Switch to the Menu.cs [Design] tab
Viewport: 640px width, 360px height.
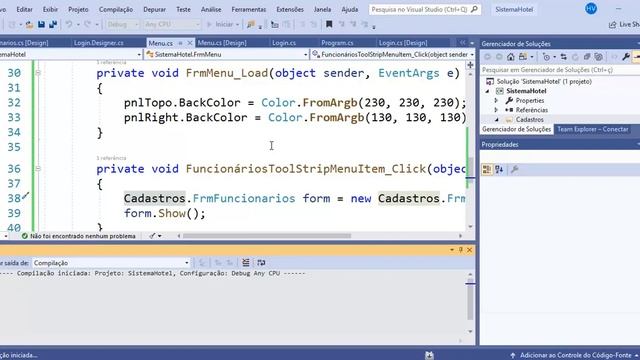pyautogui.click(x=222, y=43)
